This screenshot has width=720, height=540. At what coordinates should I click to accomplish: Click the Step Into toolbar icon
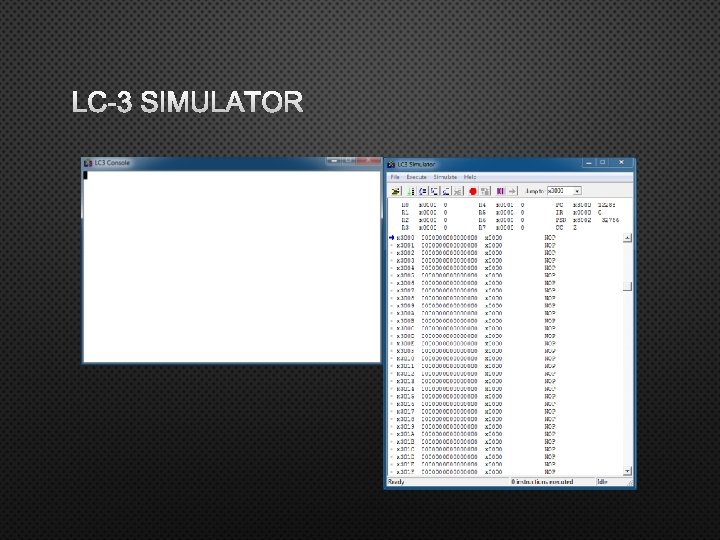coord(434,191)
